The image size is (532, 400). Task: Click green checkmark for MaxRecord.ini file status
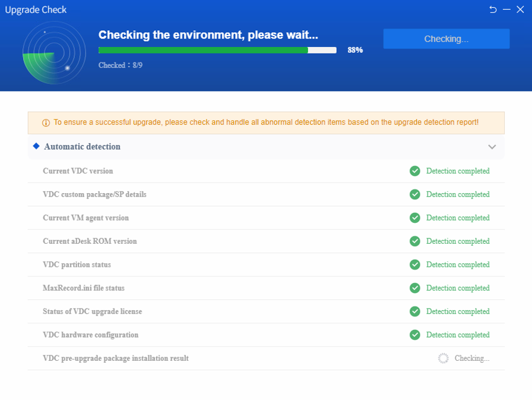[x=414, y=288]
